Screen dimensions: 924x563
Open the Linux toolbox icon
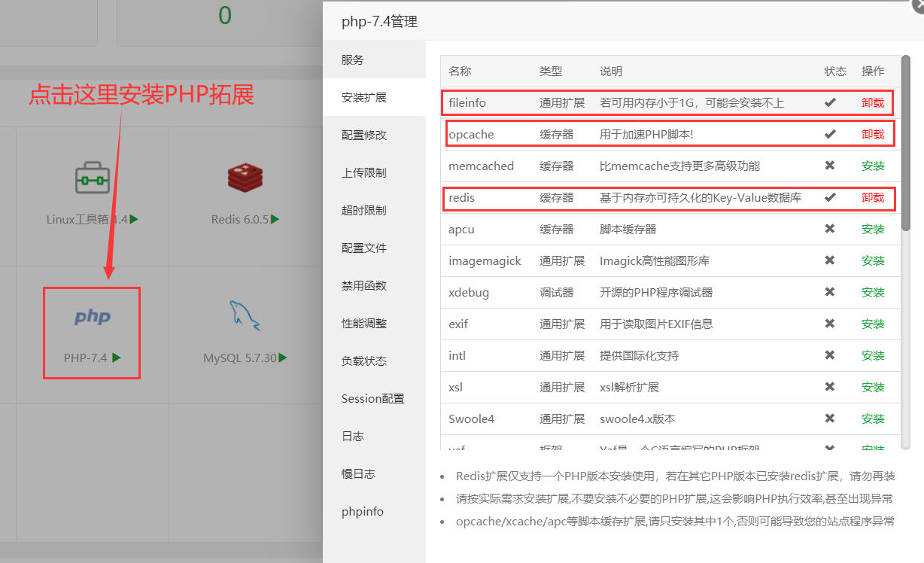click(x=92, y=178)
